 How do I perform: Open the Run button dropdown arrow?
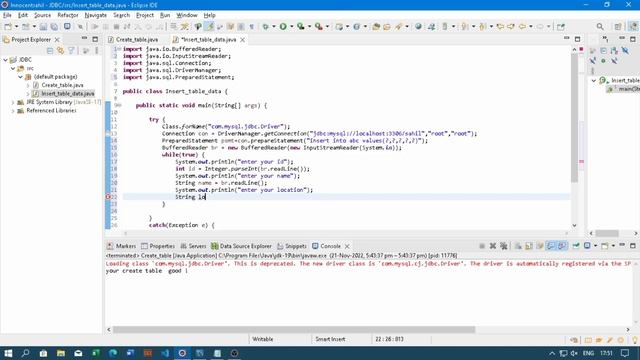point(291,27)
